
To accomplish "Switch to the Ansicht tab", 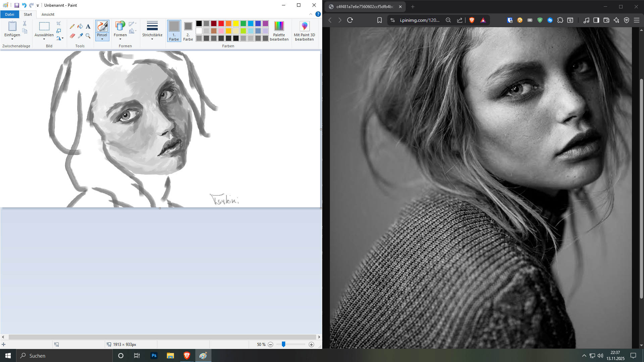I will pyautogui.click(x=48, y=14).
